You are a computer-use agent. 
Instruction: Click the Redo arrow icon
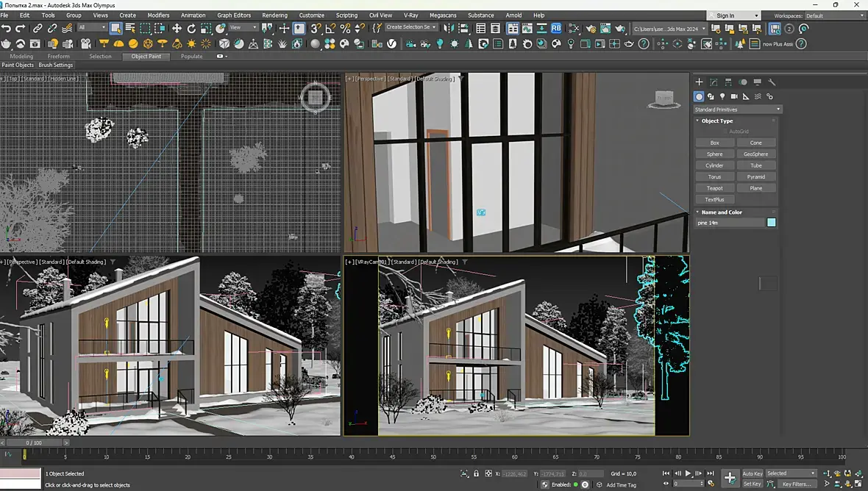click(x=21, y=28)
